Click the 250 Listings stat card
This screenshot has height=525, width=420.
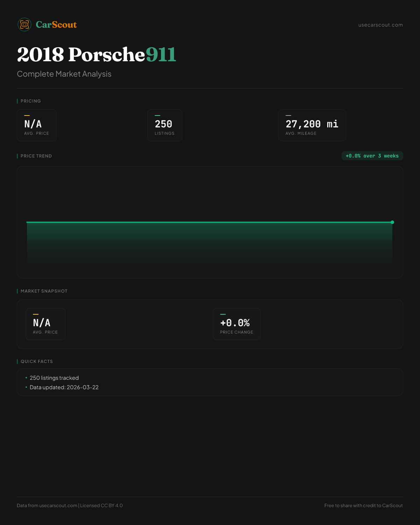tap(165, 125)
